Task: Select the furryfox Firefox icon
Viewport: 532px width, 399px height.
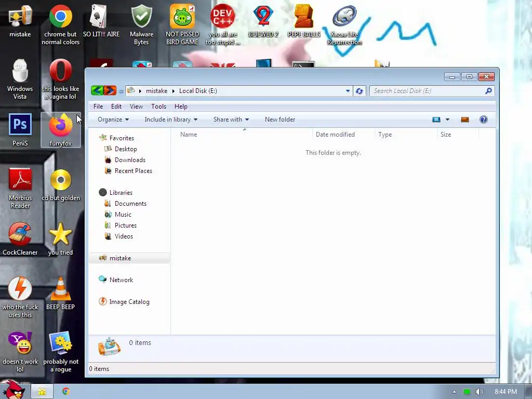Action: (60, 130)
